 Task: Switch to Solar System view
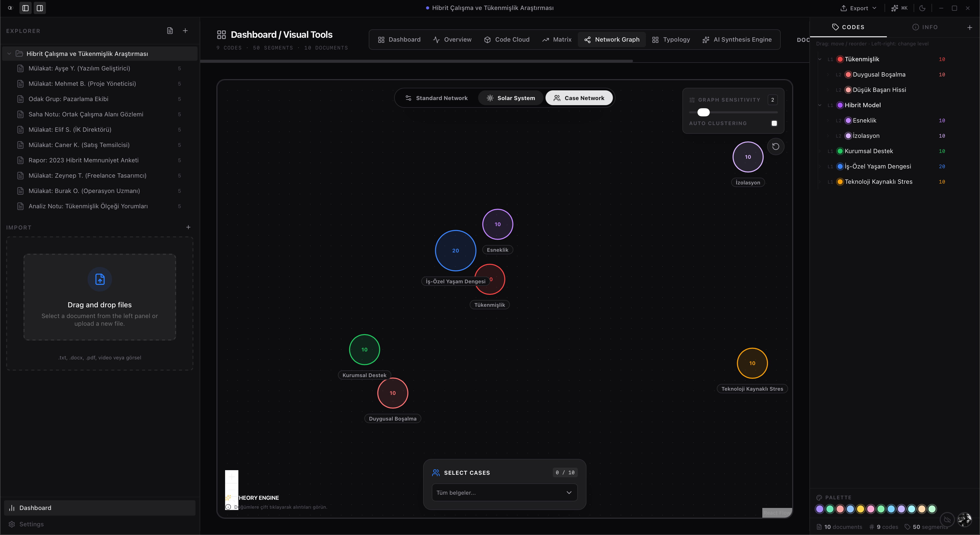(510, 98)
